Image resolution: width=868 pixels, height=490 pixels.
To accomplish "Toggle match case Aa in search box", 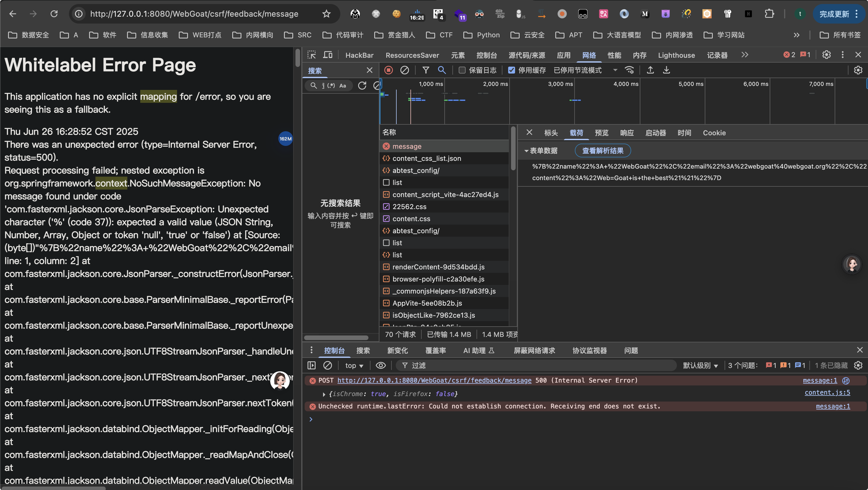I will (343, 86).
